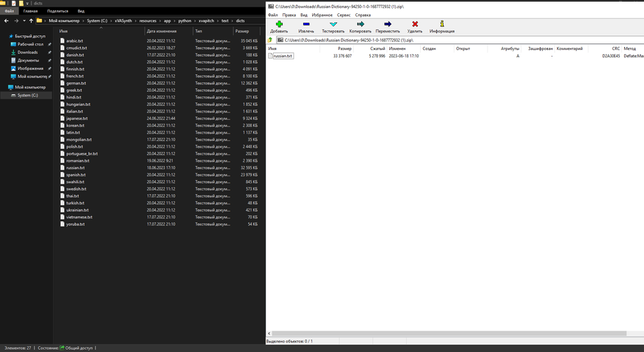Select hungarian.txt in Explorer

pos(78,104)
